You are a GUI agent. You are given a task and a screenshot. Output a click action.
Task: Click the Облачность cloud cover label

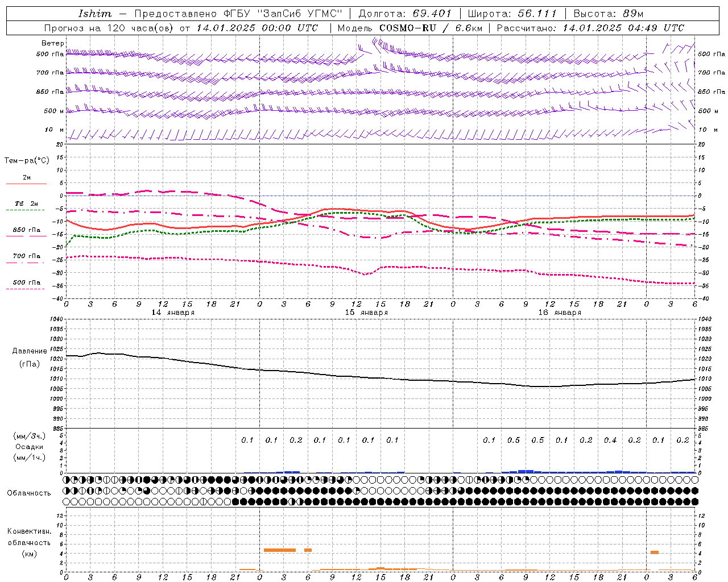click(x=29, y=493)
